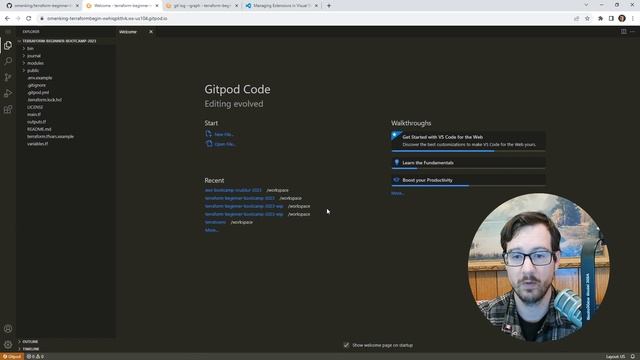Screen dimensions: 640x360
Task: Go back in browser history
Action: click(x=7, y=18)
